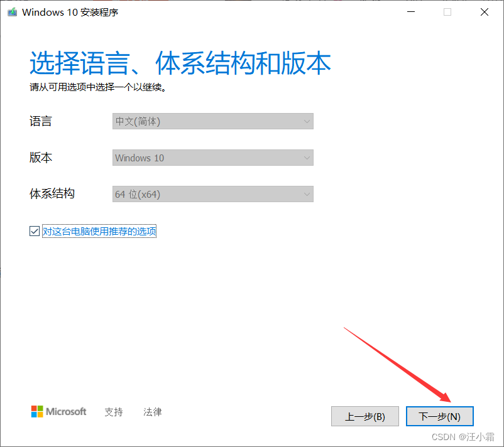
Task: Open the 法律 link
Action: [x=152, y=412]
